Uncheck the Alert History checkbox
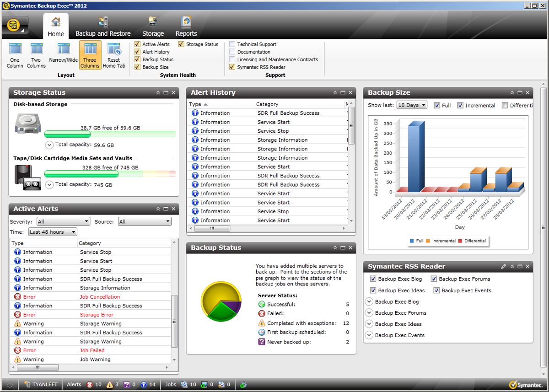 tap(137, 52)
